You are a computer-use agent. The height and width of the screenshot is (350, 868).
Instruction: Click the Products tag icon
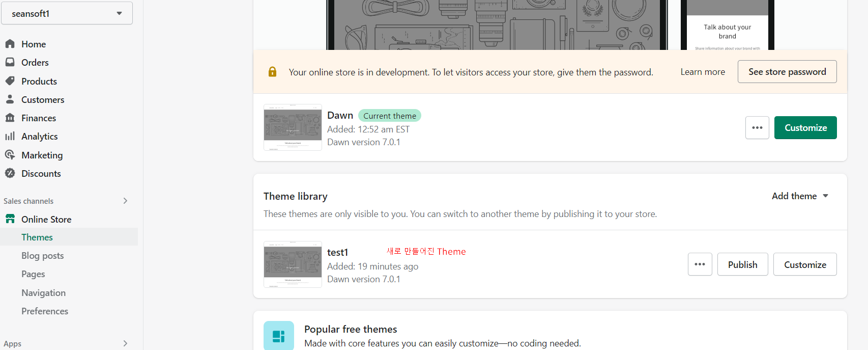(10, 81)
